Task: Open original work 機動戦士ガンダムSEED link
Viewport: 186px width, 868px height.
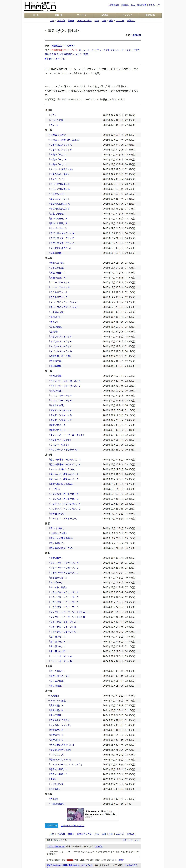Action: tap(63, 45)
